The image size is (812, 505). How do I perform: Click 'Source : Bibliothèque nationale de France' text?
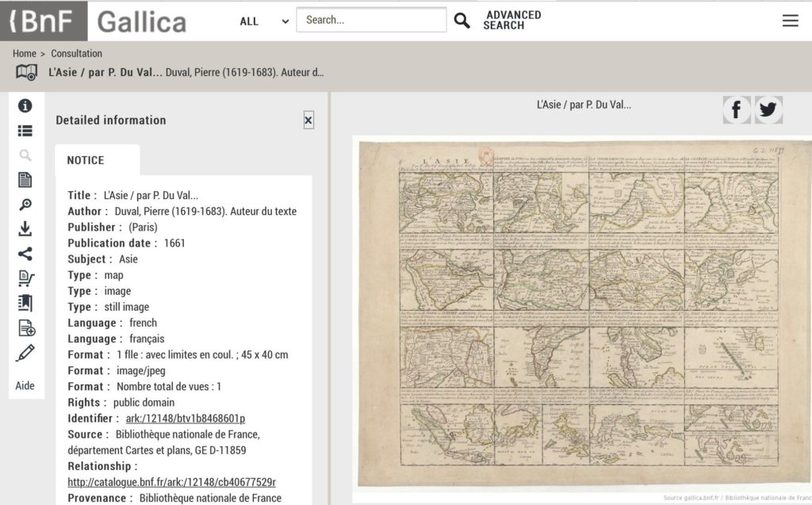click(x=163, y=442)
